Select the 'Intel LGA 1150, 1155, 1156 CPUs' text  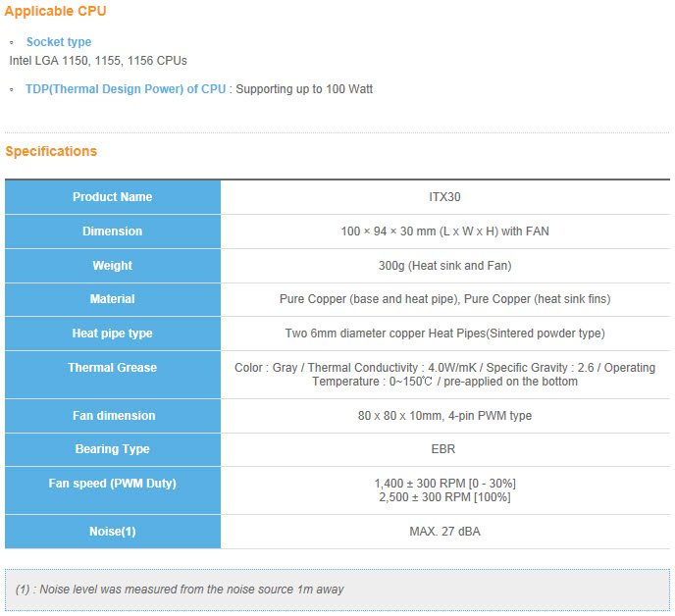click(98, 60)
